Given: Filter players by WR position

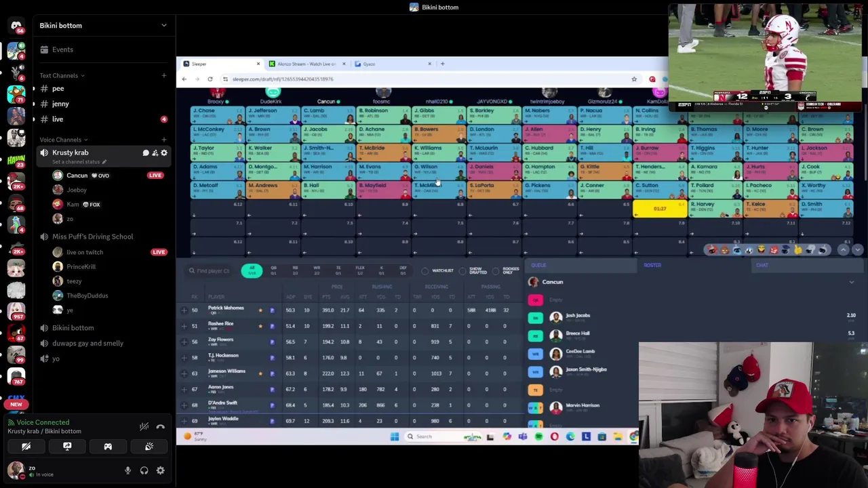Looking at the screenshot, I should [317, 270].
